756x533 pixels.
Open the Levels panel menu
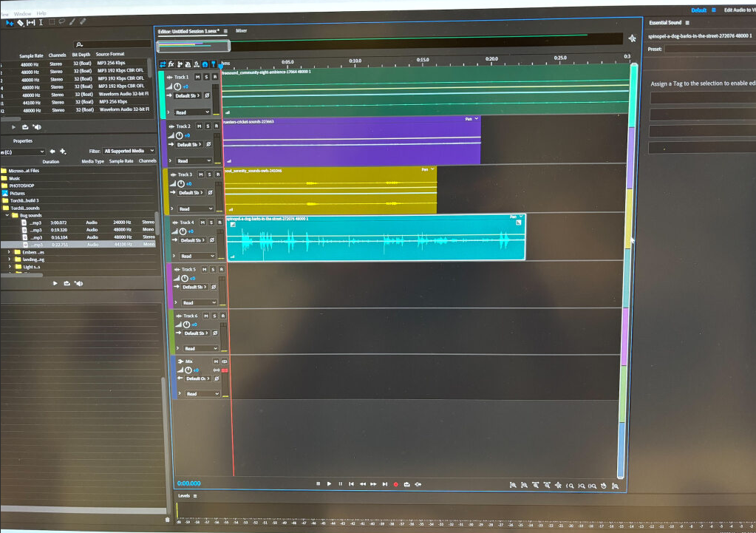pos(195,496)
